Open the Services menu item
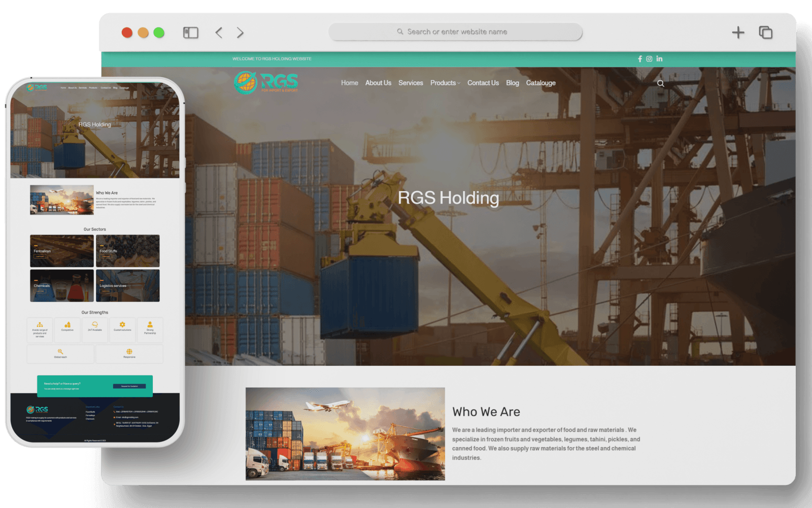This screenshot has height=508, width=812. point(411,83)
